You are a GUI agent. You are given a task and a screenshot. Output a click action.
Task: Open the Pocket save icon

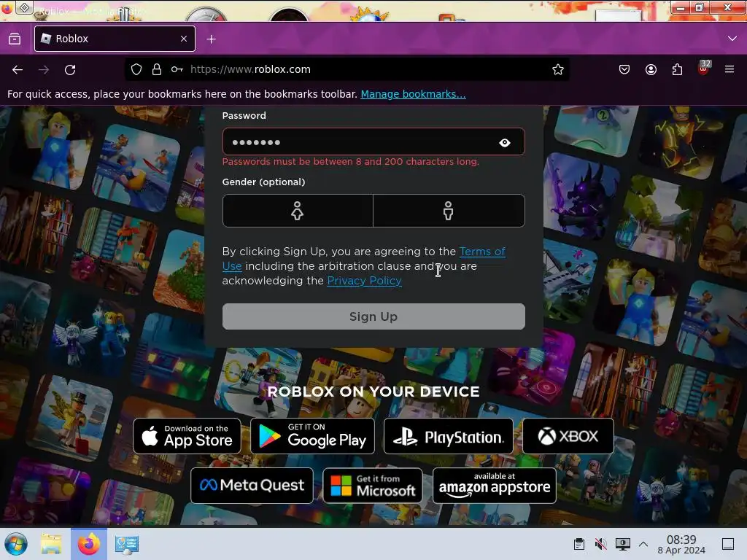(624, 69)
